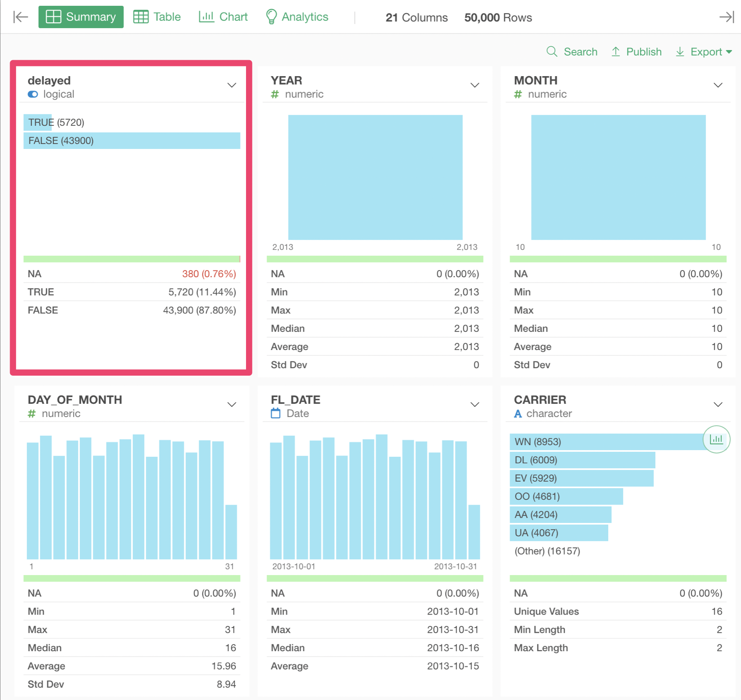The image size is (741, 700).
Task: Select the WN (8953) carrier bar
Action: (x=606, y=442)
